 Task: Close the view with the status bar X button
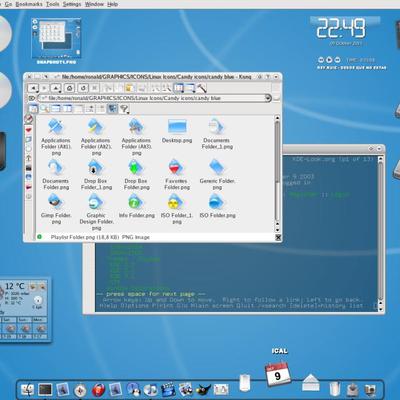[x=278, y=237]
